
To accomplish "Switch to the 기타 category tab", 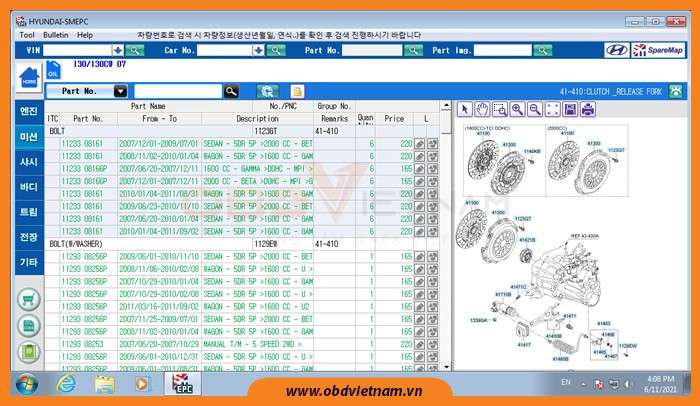I will click(29, 262).
